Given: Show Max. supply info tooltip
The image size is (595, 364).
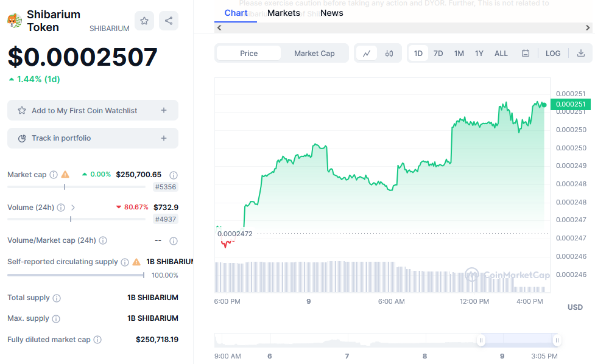Looking at the screenshot, I should tap(56, 319).
